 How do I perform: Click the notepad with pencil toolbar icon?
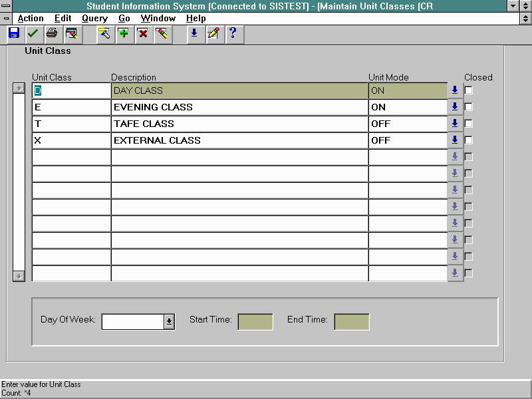click(x=213, y=34)
